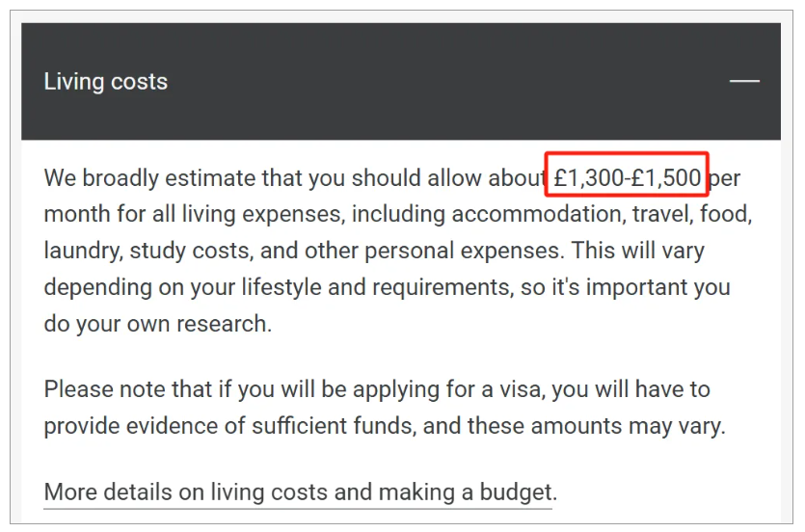Click the £1,300 figure
This screenshot has height=532, width=805.
tap(589, 178)
